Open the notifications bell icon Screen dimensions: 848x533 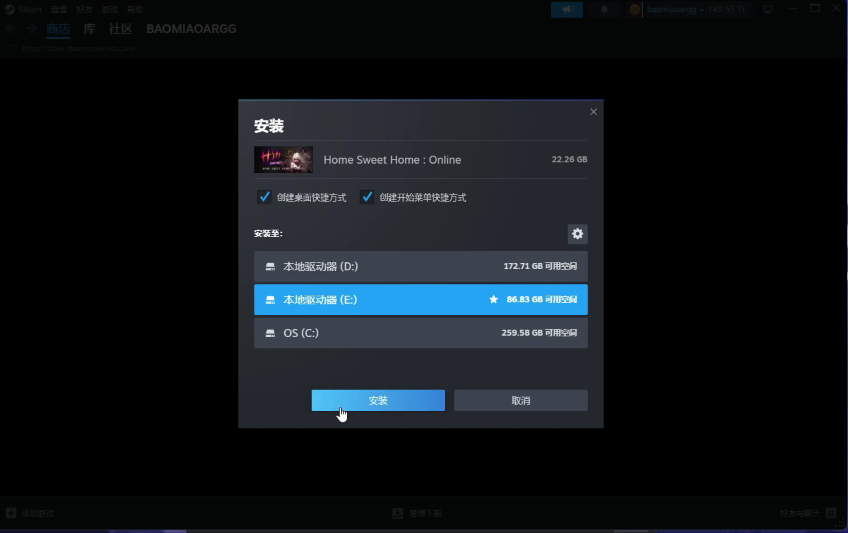tap(604, 9)
